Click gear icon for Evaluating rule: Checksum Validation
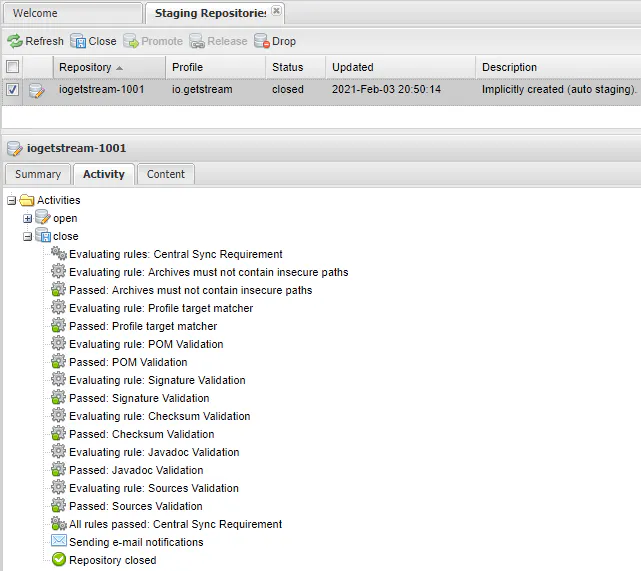 point(58,415)
